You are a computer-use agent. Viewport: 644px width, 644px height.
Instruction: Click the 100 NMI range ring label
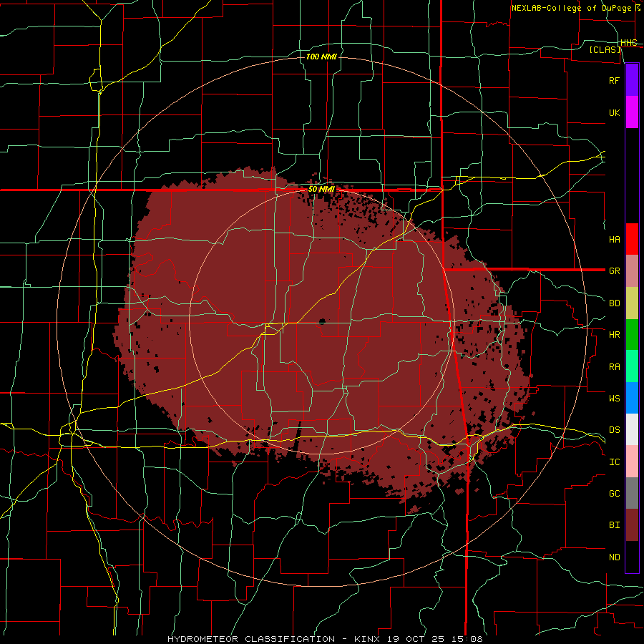(x=321, y=57)
